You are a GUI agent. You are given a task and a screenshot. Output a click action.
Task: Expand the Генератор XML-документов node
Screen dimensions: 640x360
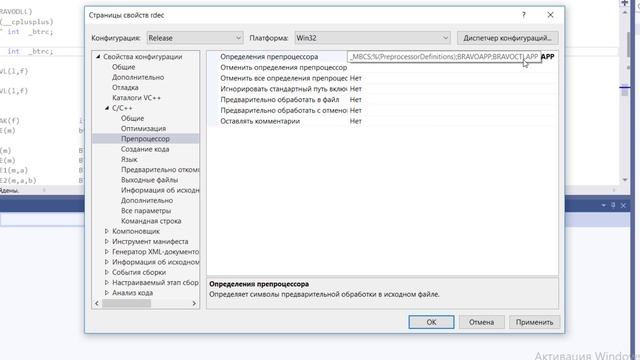(x=107, y=252)
